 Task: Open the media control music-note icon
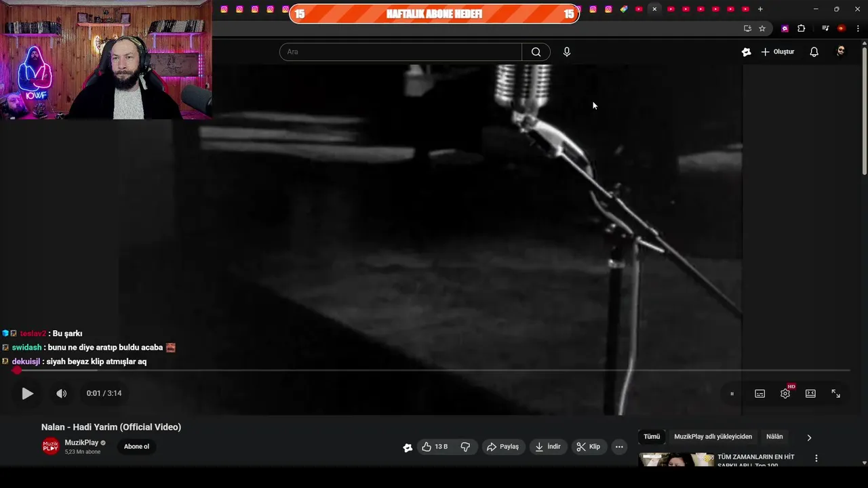(x=825, y=28)
